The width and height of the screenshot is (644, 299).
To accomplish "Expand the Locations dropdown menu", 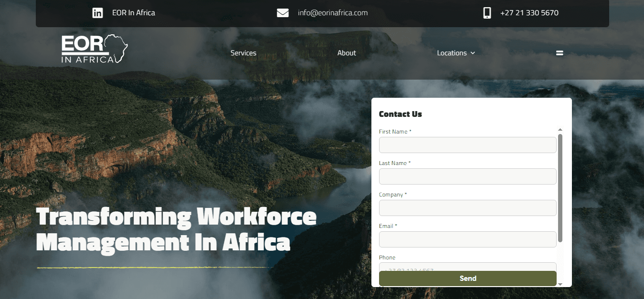I will pyautogui.click(x=452, y=53).
